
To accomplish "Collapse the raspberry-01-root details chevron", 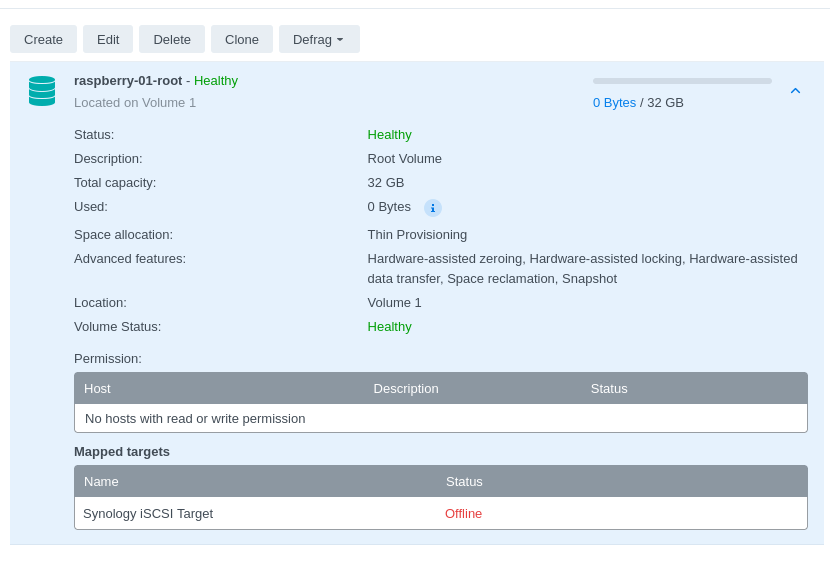I will tap(795, 91).
